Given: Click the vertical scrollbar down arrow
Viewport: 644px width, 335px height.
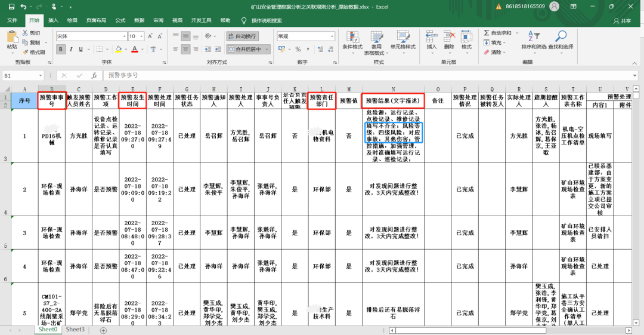Looking at the screenshot, I should pos(636,323).
